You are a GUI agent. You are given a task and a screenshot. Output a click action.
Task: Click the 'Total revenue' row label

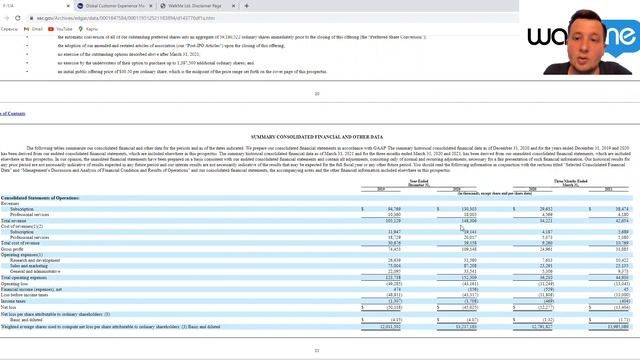[x=13, y=220]
